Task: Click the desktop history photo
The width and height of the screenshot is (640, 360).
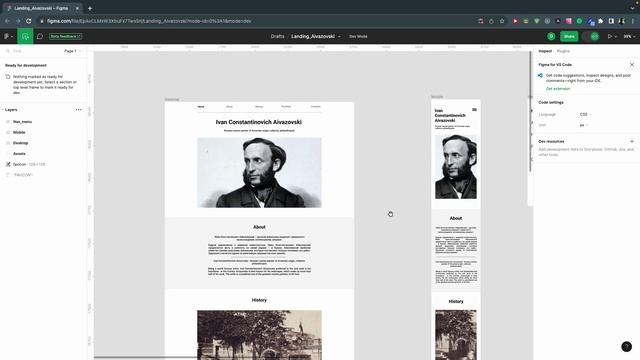Action: click(x=259, y=335)
